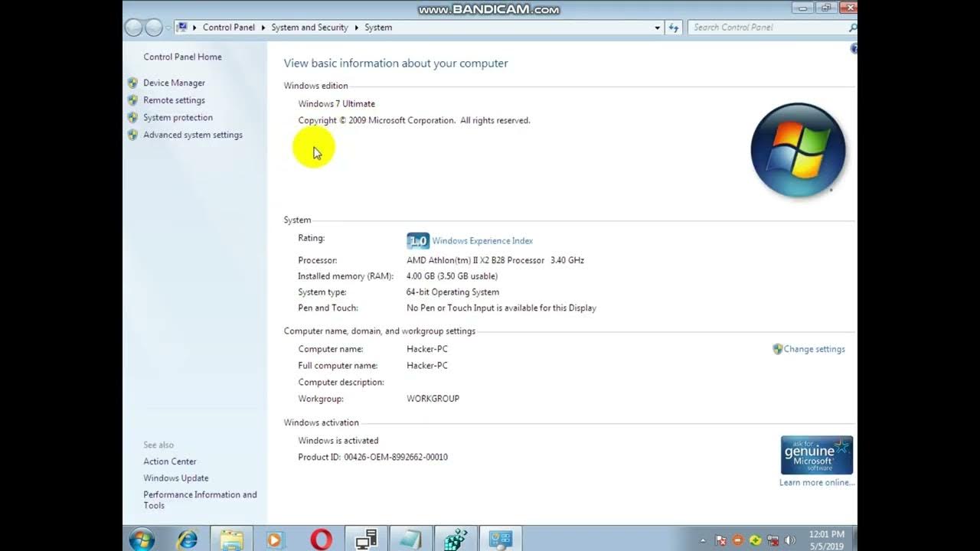Open Advanced system settings
This screenshot has height=551, width=980.
pos(193,135)
